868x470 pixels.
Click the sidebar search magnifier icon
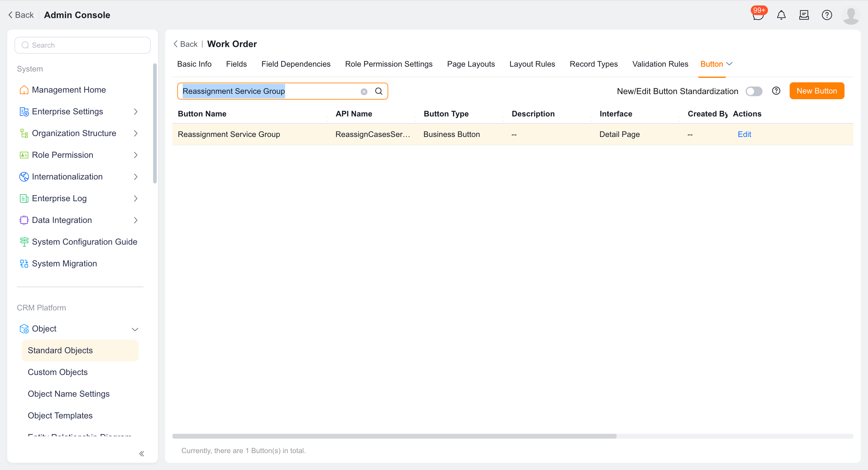point(25,45)
